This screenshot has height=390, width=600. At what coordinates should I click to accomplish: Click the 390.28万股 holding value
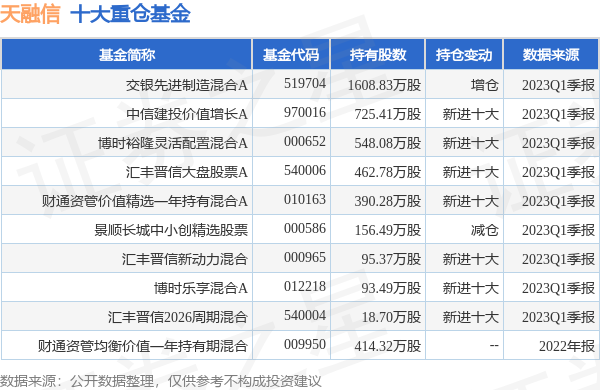(x=388, y=201)
